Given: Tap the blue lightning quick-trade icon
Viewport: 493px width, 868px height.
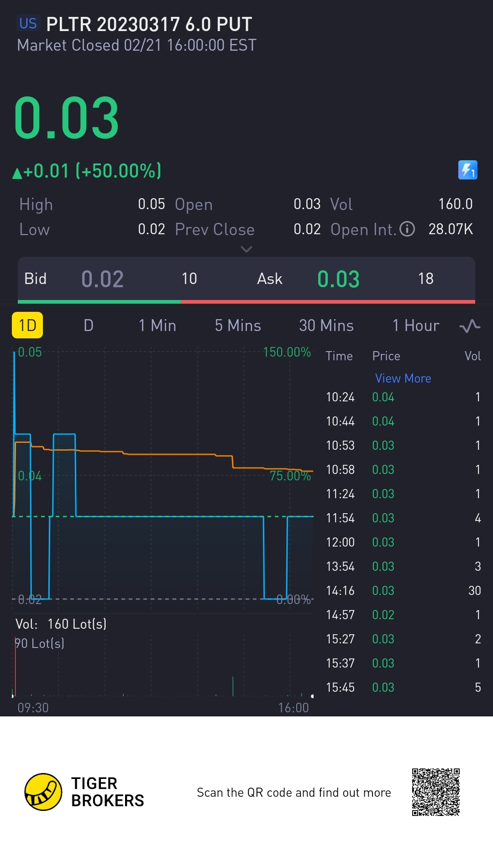Looking at the screenshot, I should [467, 170].
